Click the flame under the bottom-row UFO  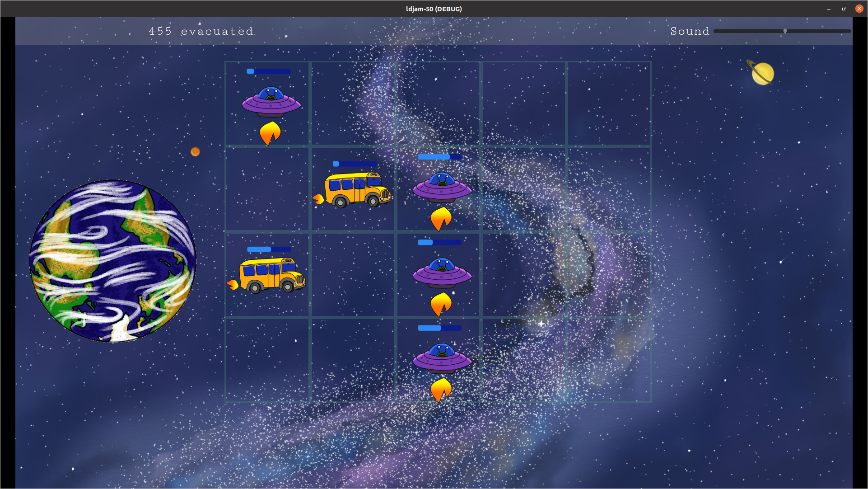click(x=441, y=390)
